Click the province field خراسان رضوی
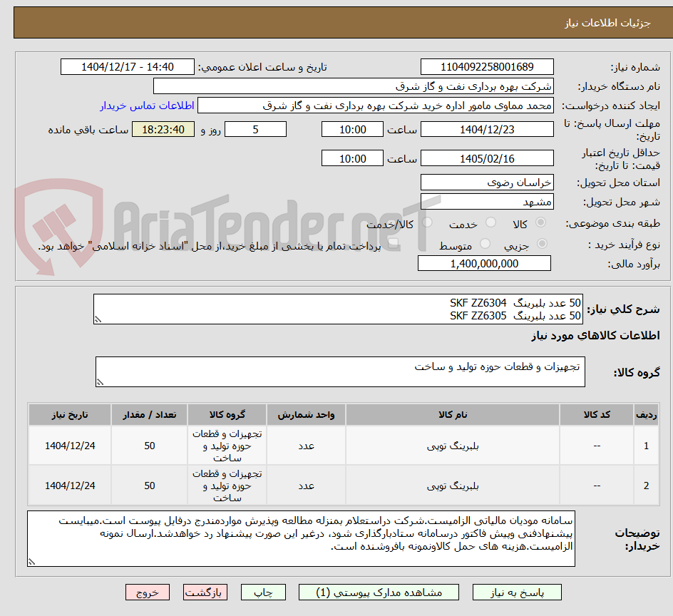673x616 pixels. pyautogui.click(x=487, y=183)
